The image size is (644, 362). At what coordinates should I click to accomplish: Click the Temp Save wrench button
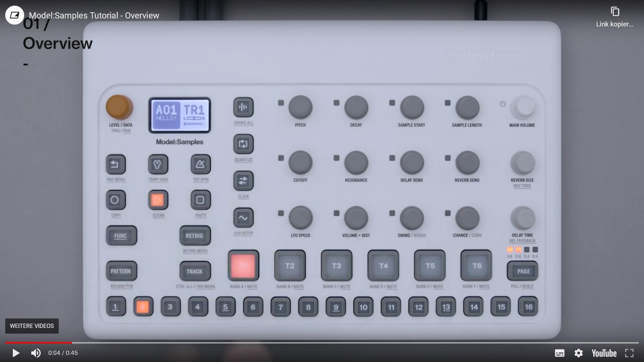[x=158, y=164]
